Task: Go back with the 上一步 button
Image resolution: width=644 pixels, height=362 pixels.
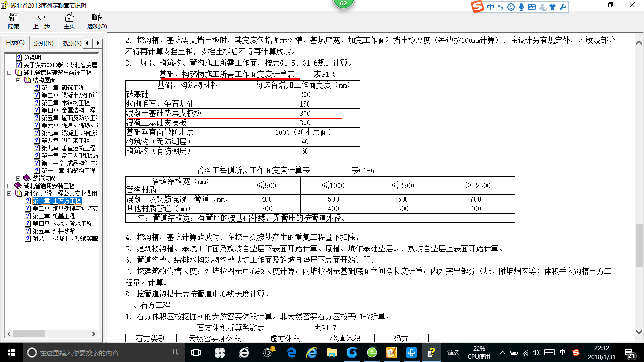Action: coord(41,21)
